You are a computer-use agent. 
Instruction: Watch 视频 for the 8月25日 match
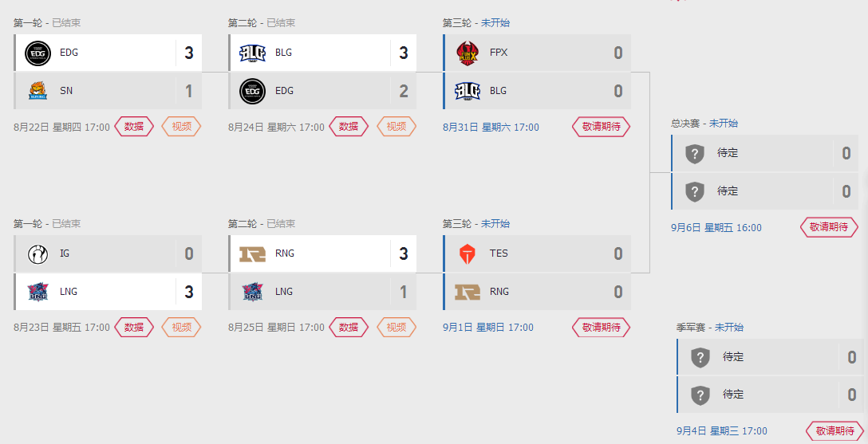pos(397,328)
